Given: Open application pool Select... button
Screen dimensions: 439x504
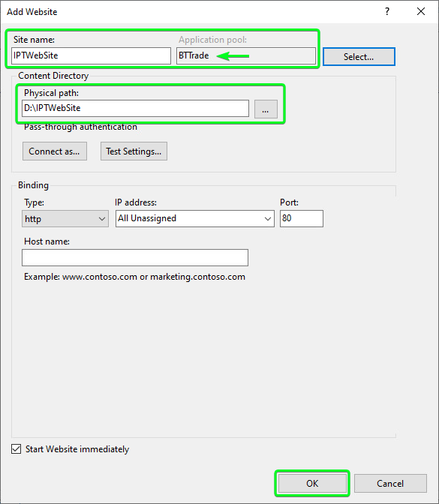Looking at the screenshot, I should [x=359, y=57].
